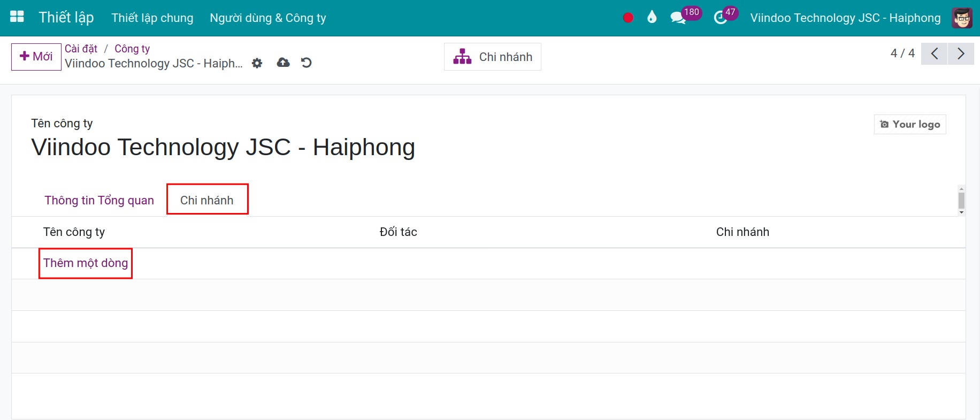Select the Chi nhánh tab
This screenshot has height=420, width=980.
pos(207,200)
